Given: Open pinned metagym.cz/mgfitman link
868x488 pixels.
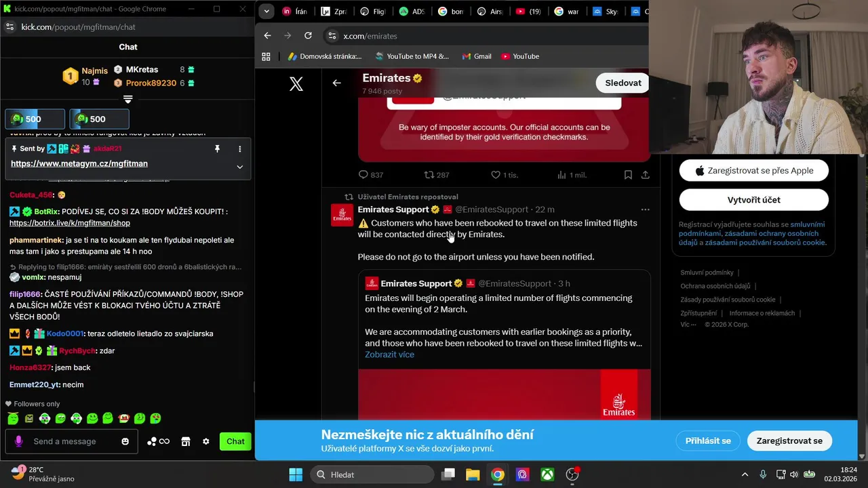Looking at the screenshot, I should coord(79,163).
